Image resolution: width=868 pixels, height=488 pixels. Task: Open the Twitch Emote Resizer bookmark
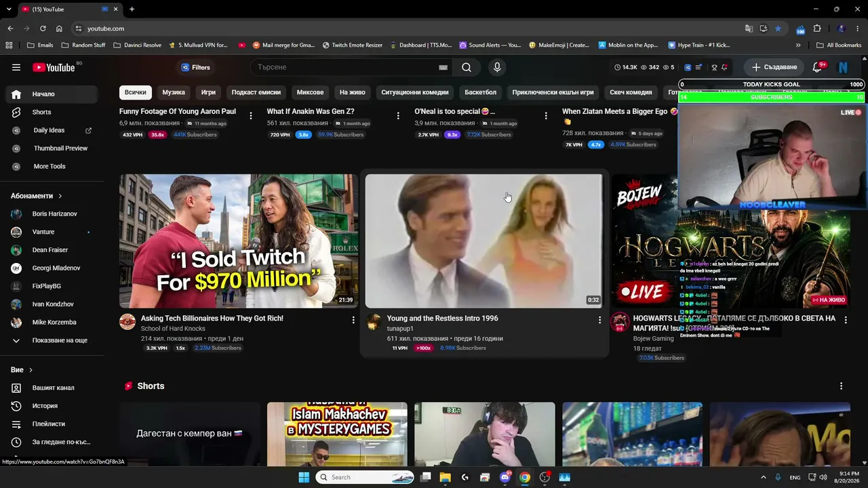coord(353,45)
